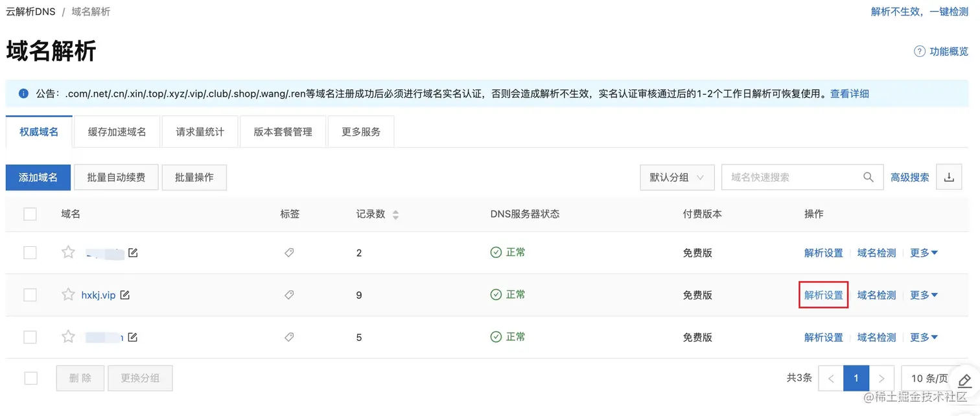
Task: Expand the 更多 dropdown for hxkj.vip
Action: pos(923,294)
